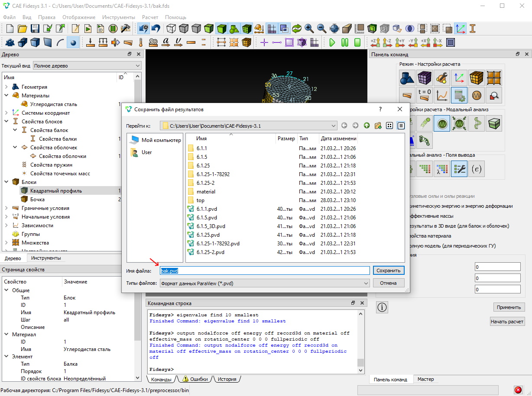Open the material folder in file list
Screen dimensions: 532x396
coord(206,192)
